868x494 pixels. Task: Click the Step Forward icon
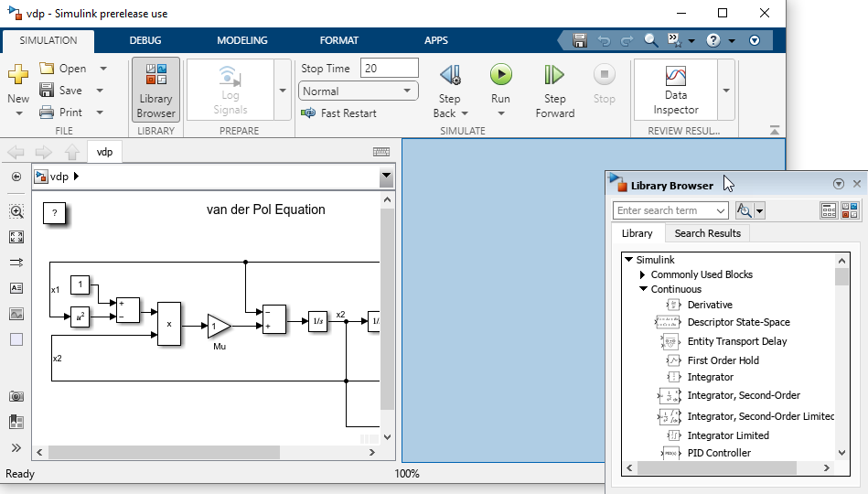pos(554,75)
